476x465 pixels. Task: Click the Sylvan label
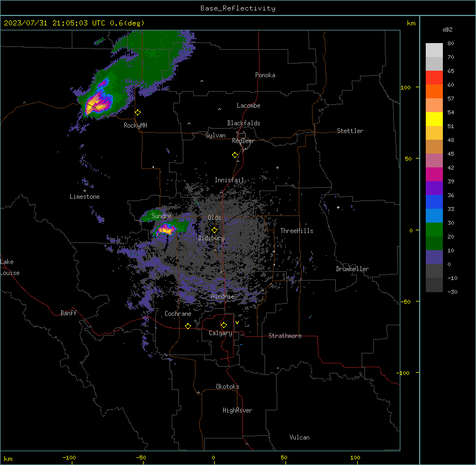(215, 135)
